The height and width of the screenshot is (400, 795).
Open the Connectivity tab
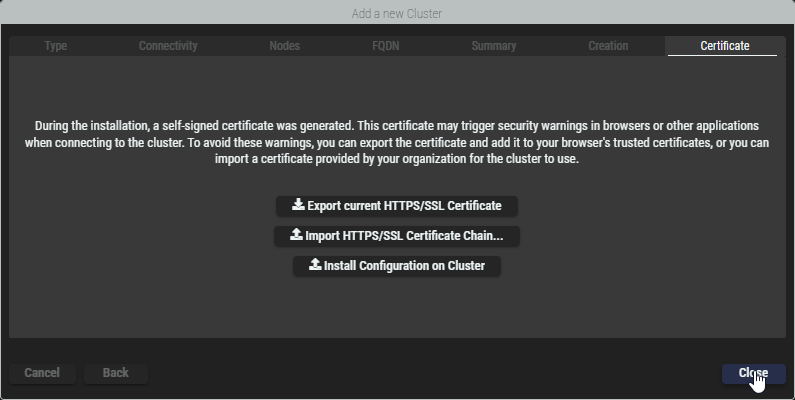point(168,46)
